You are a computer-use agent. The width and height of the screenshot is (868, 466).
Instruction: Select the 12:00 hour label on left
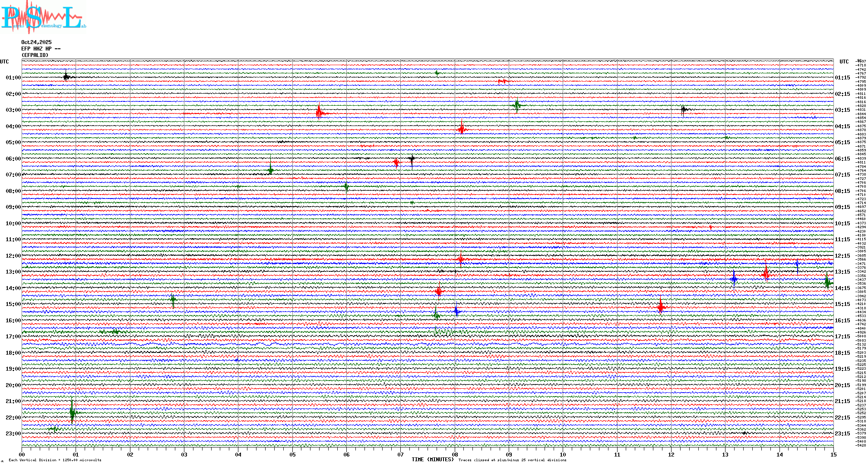click(x=13, y=256)
